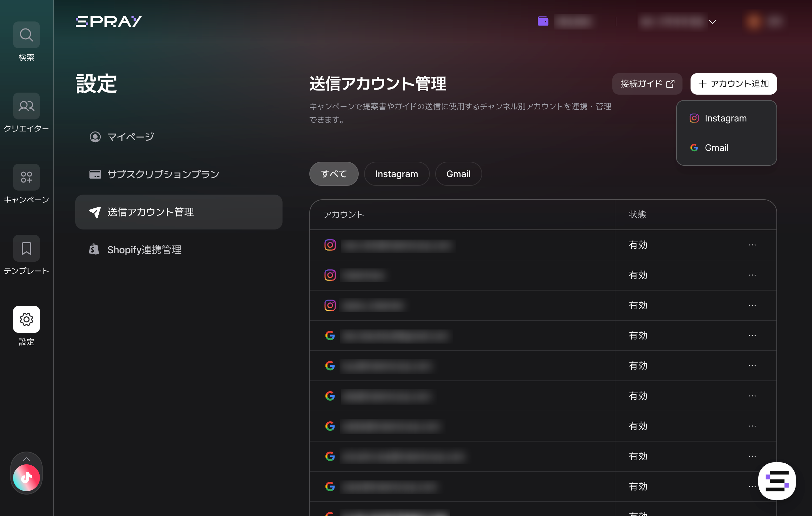Click the アカウント追加 button

[733, 84]
